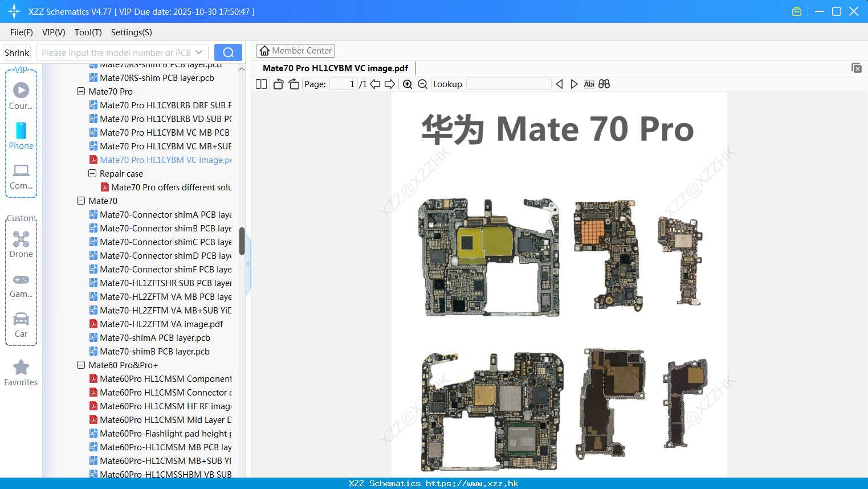Click the Member Center button
This screenshot has width=868, height=489.
[295, 51]
